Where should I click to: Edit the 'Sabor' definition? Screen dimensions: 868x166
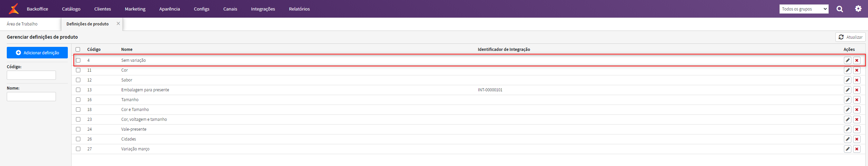[x=848, y=80]
